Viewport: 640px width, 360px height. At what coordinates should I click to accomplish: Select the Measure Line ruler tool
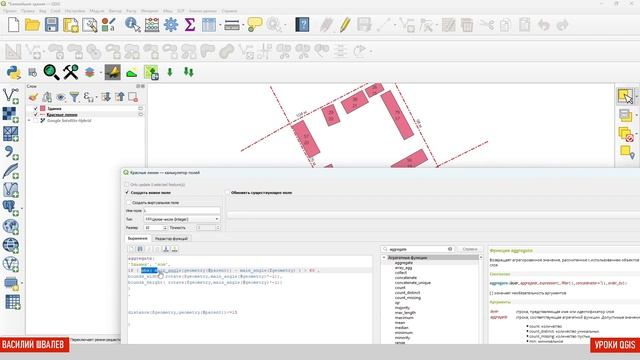pyautogui.click(x=231, y=25)
